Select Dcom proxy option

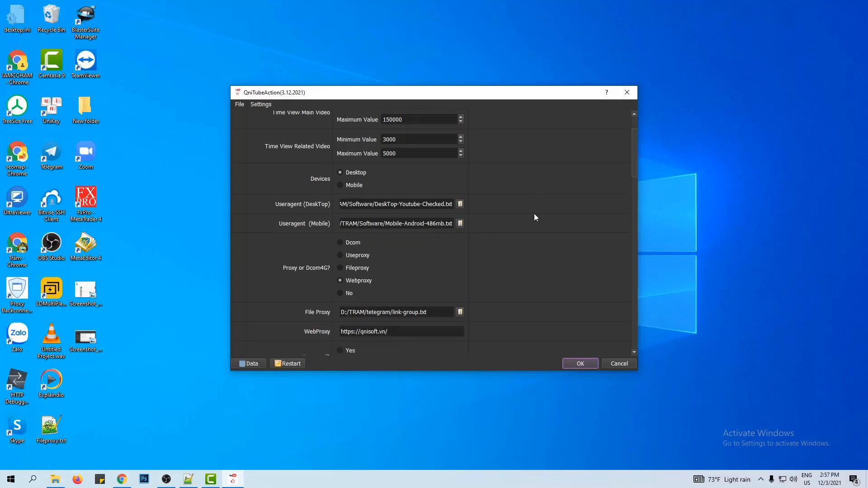tap(340, 242)
